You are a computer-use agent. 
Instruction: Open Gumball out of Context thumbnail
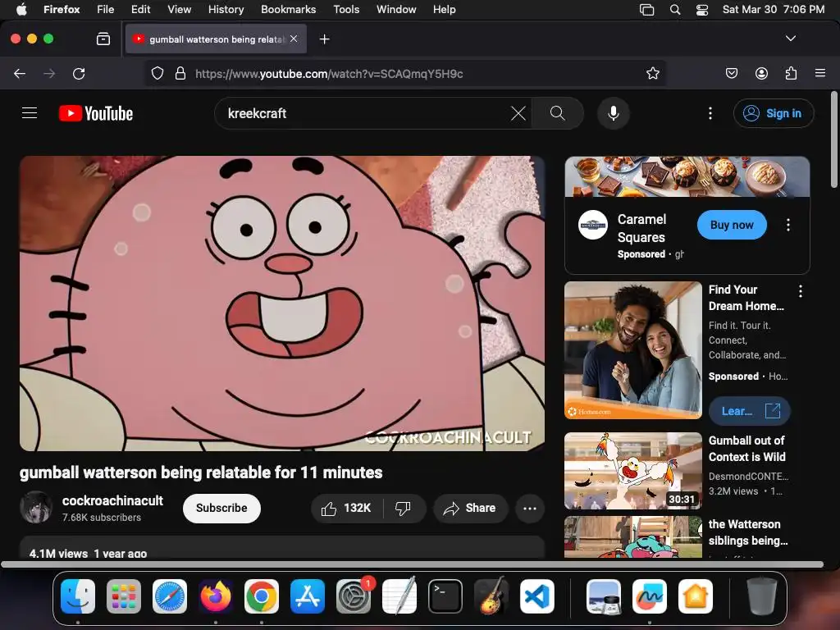(x=633, y=471)
